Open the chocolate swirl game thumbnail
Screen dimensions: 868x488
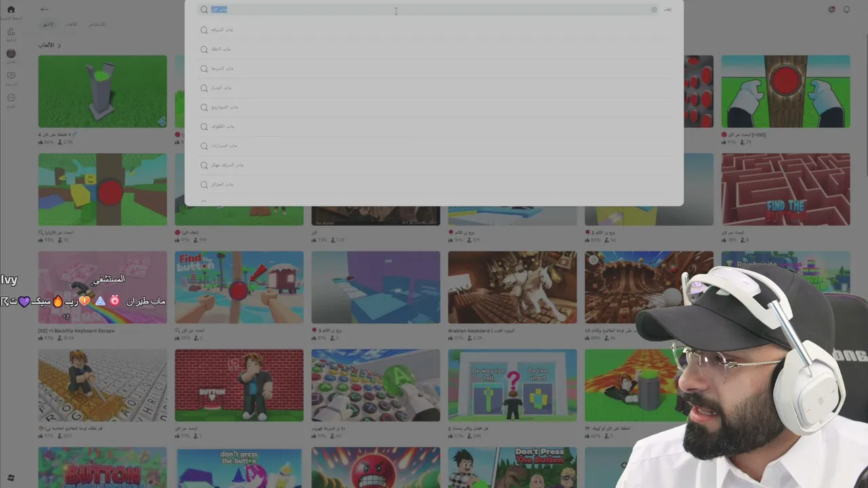[x=649, y=287]
